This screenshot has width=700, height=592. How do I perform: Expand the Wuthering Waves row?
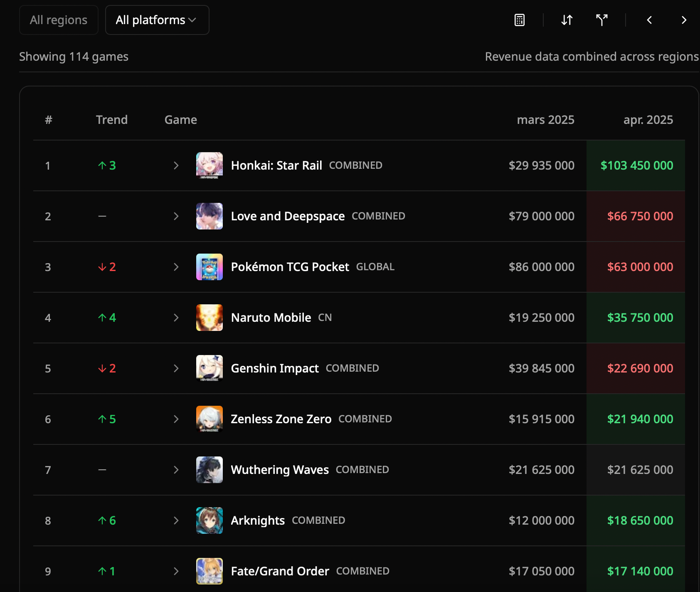click(x=176, y=470)
